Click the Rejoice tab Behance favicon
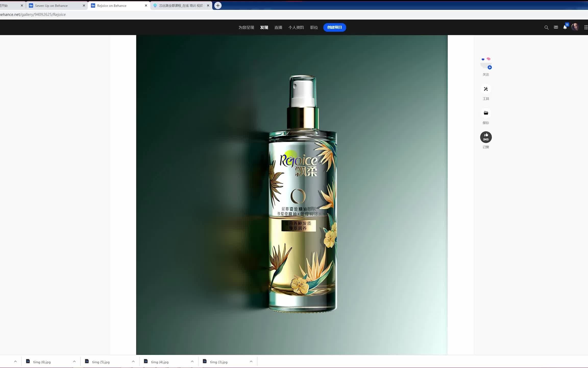 click(x=93, y=5)
